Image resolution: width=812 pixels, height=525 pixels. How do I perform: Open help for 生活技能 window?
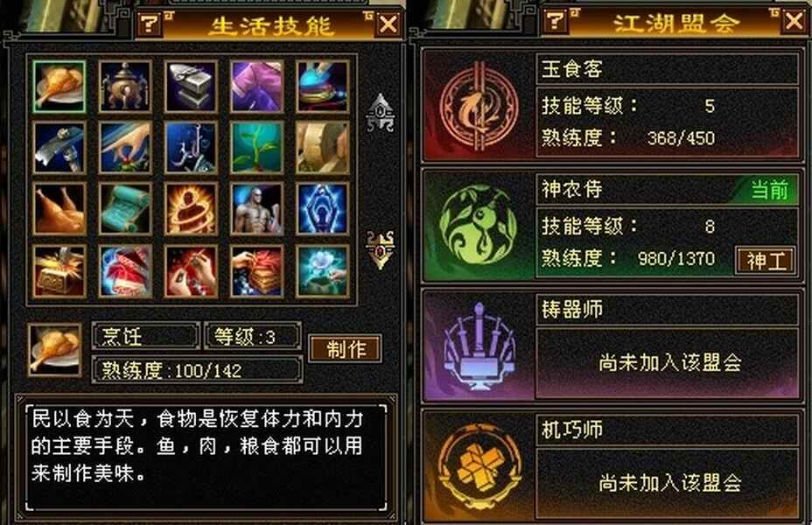click(x=149, y=24)
